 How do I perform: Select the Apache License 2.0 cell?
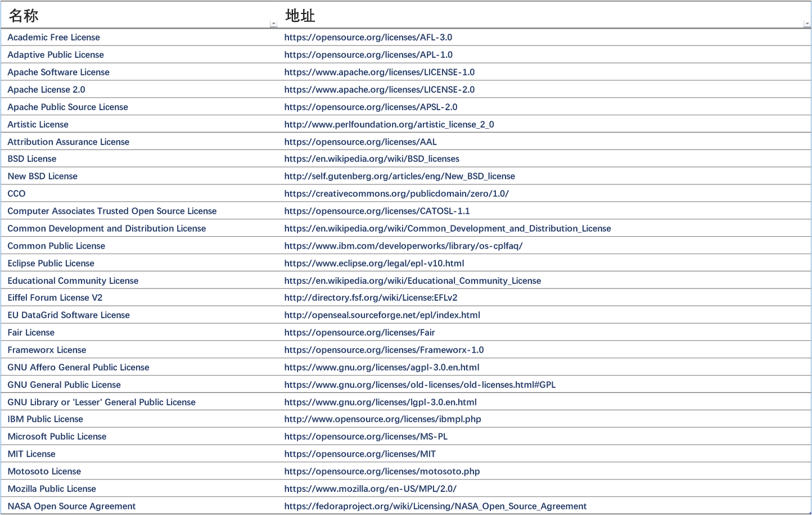47,89
